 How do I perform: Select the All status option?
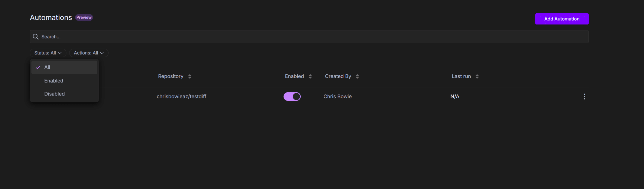pyautogui.click(x=47, y=67)
